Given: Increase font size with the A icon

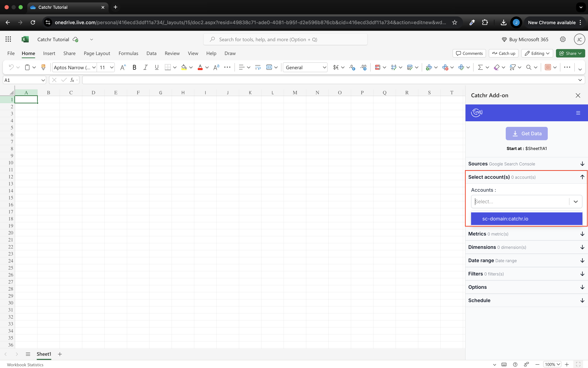Looking at the screenshot, I should pyautogui.click(x=123, y=67).
